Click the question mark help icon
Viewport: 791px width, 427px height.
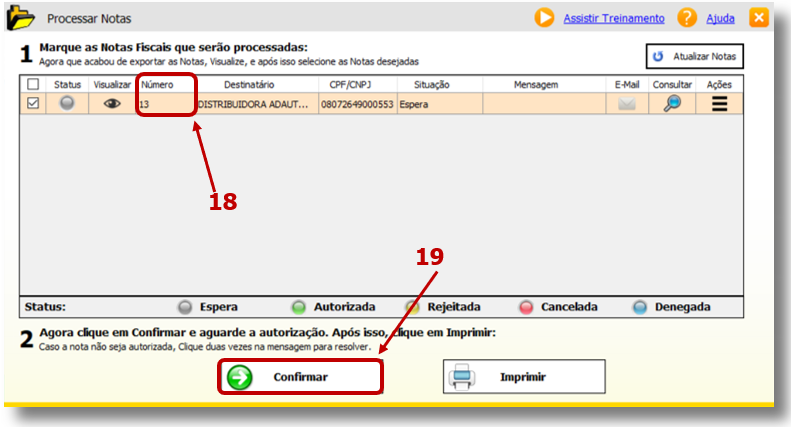[687, 18]
